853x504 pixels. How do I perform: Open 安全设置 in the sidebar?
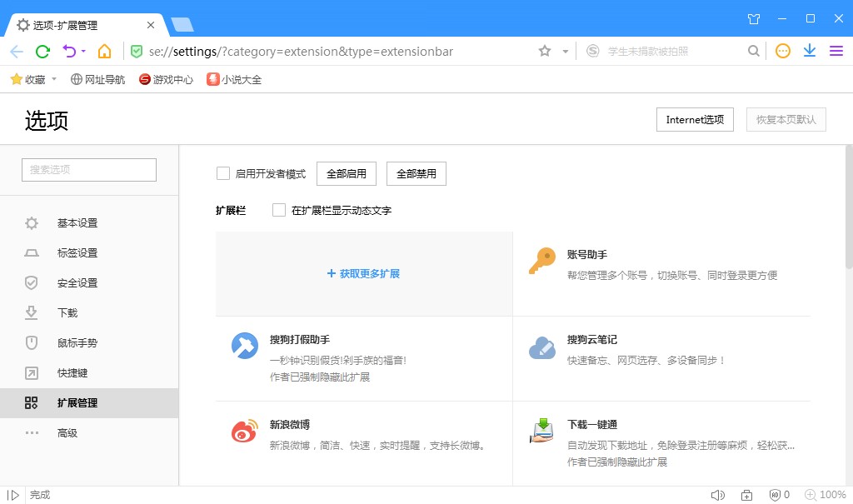click(77, 283)
